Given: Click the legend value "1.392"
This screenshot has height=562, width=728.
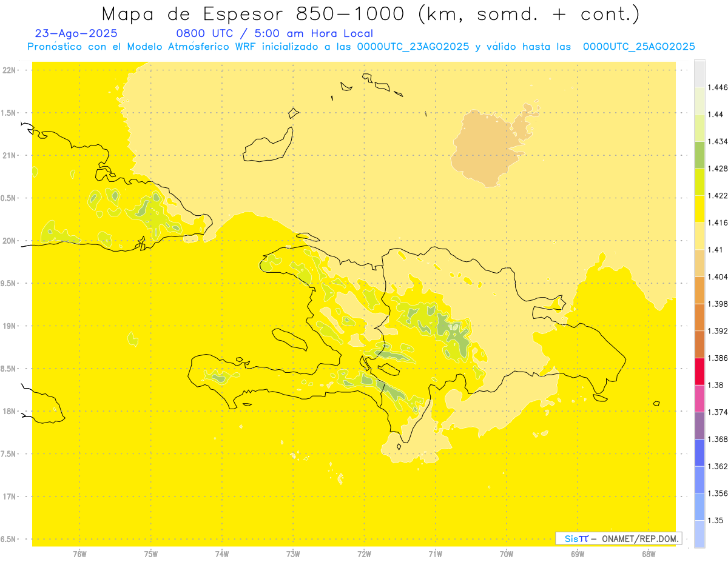Looking at the screenshot, I should pyautogui.click(x=717, y=331).
